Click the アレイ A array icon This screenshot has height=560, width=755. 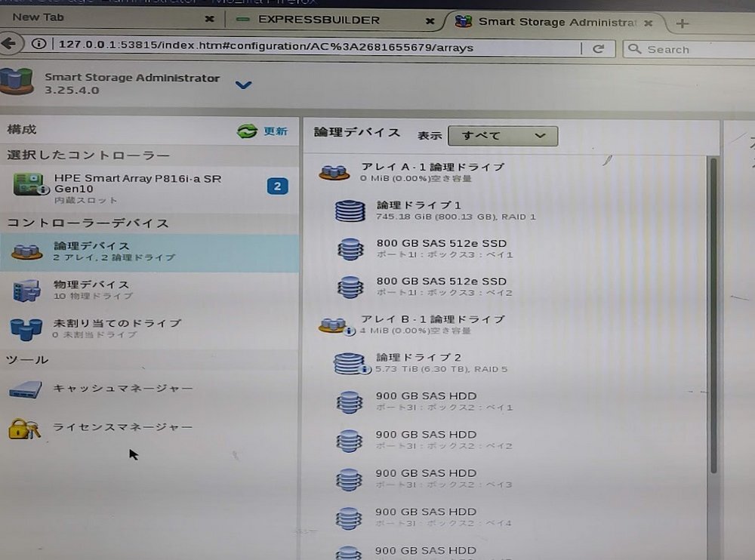pyautogui.click(x=334, y=172)
